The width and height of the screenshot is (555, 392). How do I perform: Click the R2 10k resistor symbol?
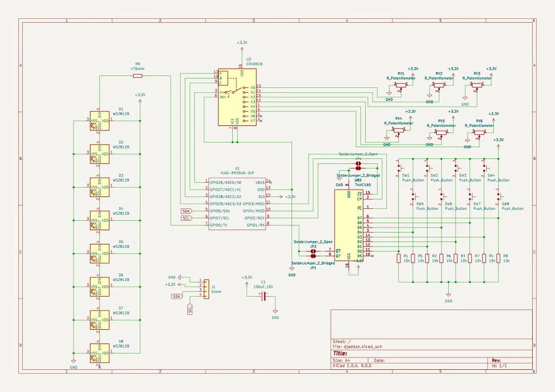427,258
